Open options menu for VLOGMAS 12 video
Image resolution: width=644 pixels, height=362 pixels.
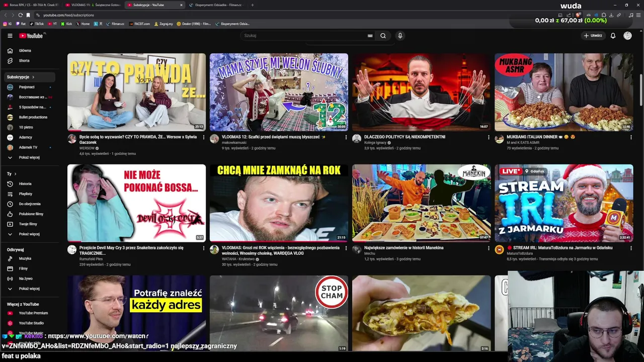pos(346,137)
